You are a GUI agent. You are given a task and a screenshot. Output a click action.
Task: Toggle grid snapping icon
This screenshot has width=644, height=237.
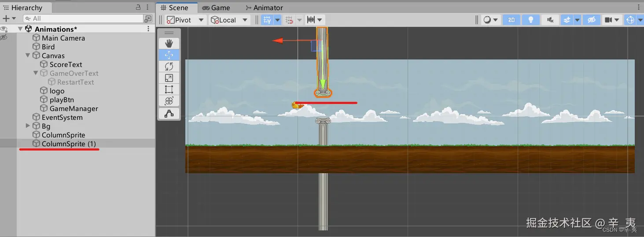tap(267, 20)
